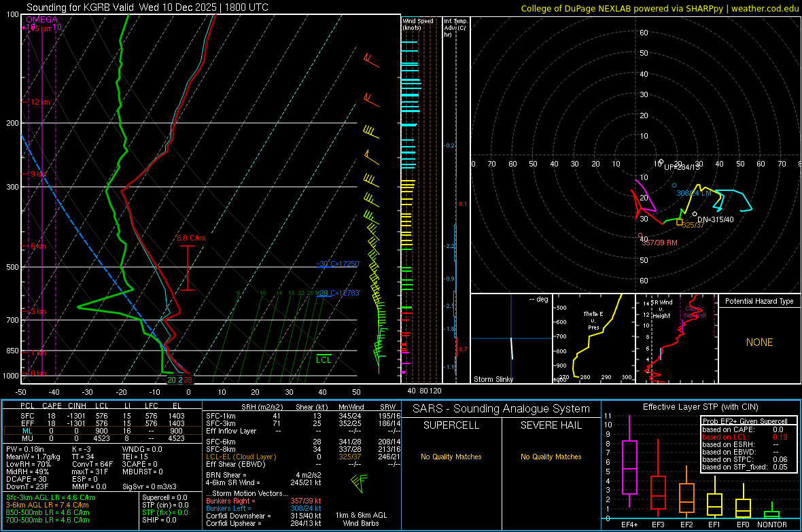The width and height of the screenshot is (802, 532).
Task: Click 'Corfidi Downshear = 315/40 kt'
Action: [264, 516]
